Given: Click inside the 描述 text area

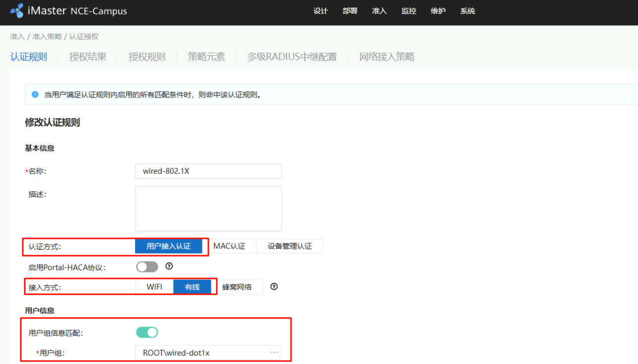Looking at the screenshot, I should (x=208, y=208).
